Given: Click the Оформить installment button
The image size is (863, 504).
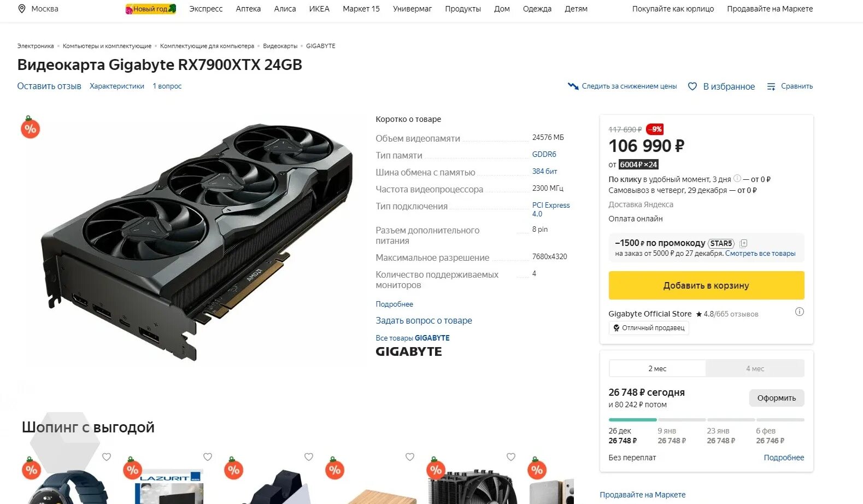Looking at the screenshot, I should [776, 398].
